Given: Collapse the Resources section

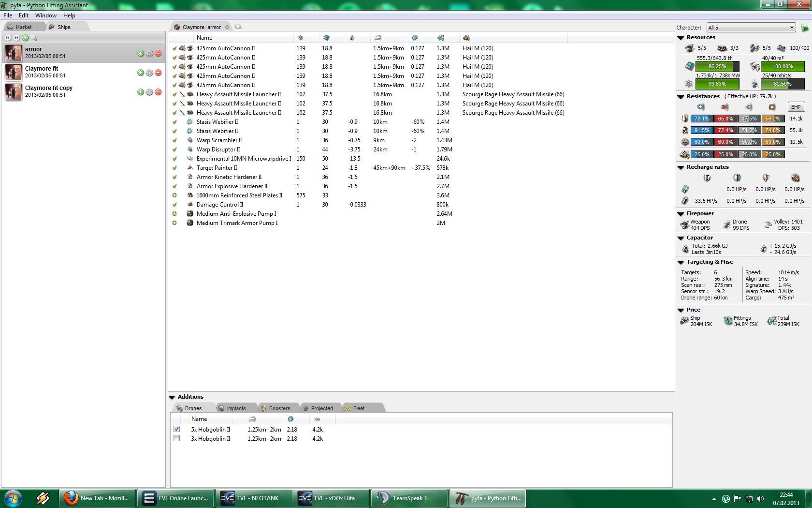Looking at the screenshot, I should [x=681, y=38].
